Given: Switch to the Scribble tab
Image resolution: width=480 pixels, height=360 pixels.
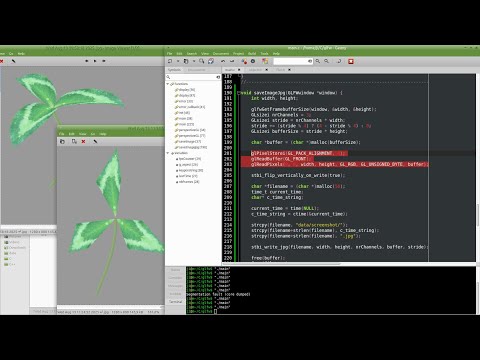Looking at the screenshot, I should coord(175,294).
